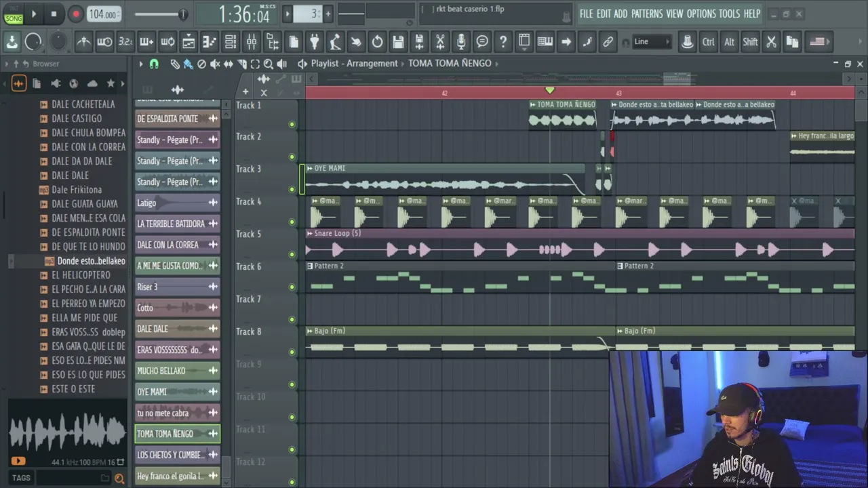Screen dimensions: 868x488
Task: Select the Latigo clip in the picker
Action: coord(177,203)
